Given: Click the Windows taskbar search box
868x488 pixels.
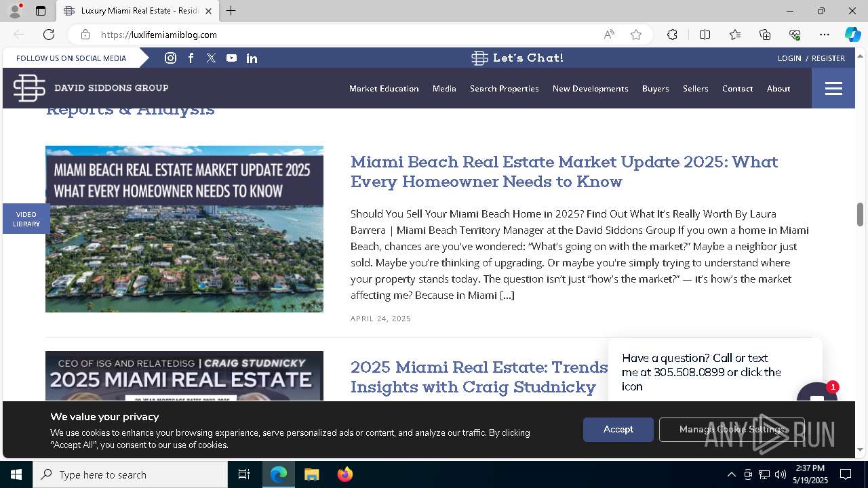Looking at the screenshot, I should pyautogui.click(x=130, y=474).
